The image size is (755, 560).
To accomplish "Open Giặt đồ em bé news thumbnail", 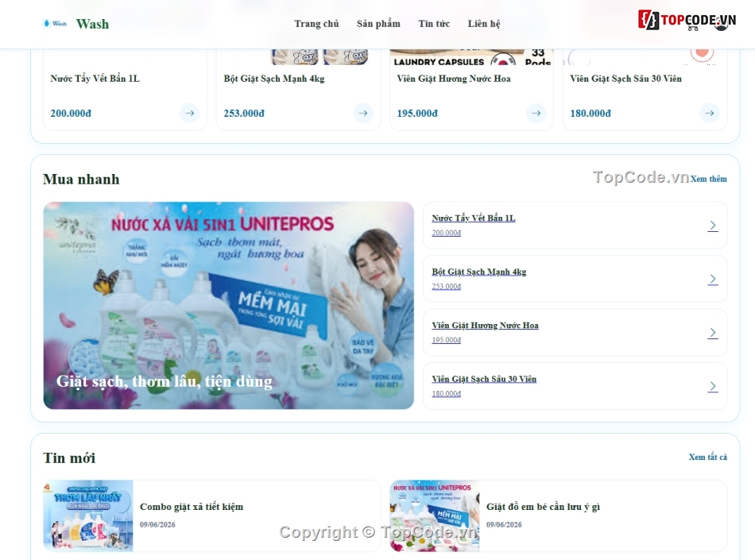I will coord(435,516).
